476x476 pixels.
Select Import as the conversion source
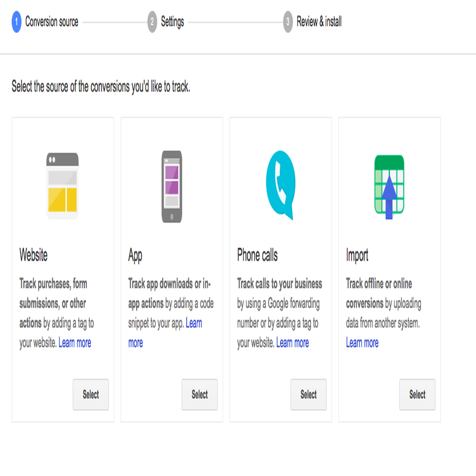point(417,394)
